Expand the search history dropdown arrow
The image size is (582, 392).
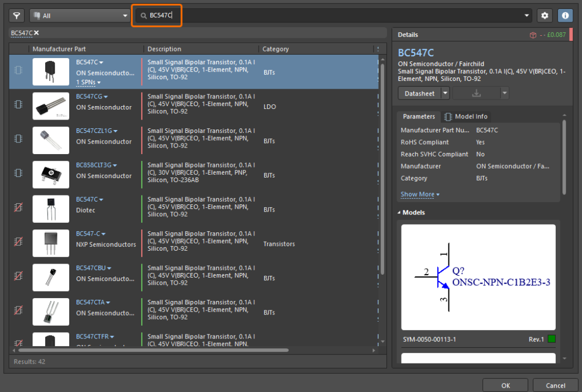click(526, 16)
